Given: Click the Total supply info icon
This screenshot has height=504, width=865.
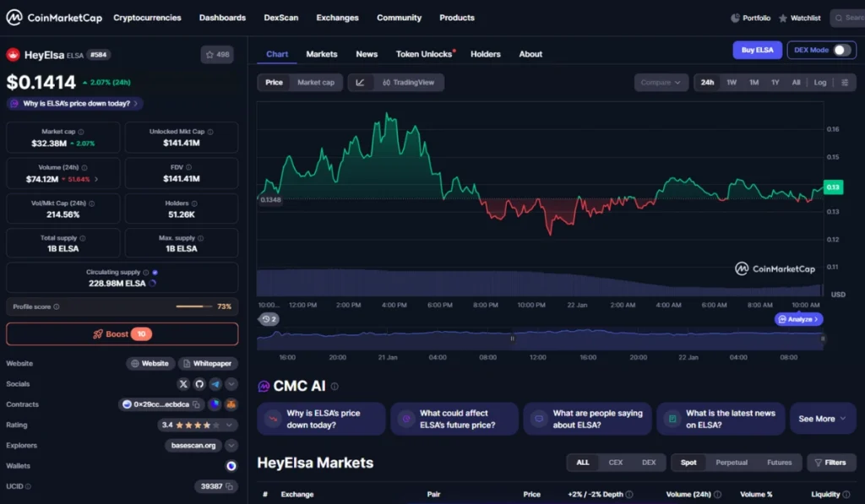Looking at the screenshot, I should coord(83,238).
